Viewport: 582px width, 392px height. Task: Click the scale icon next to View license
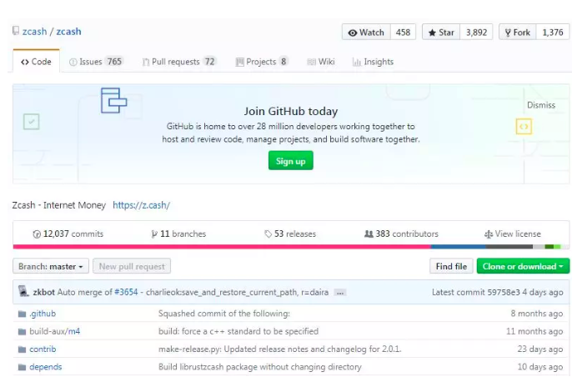pos(489,234)
